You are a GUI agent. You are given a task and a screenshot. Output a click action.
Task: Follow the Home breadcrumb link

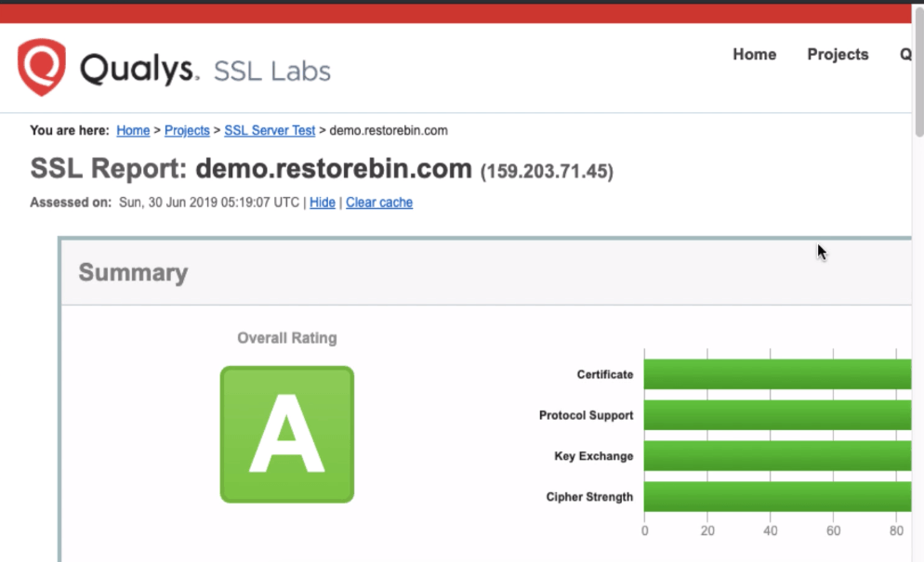point(133,131)
